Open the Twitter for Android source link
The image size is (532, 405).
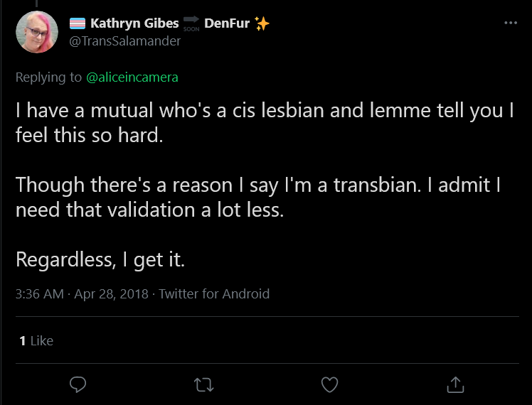[214, 294]
